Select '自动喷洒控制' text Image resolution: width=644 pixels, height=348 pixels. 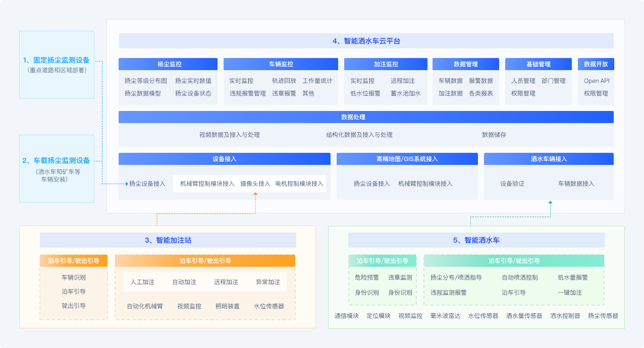(x=520, y=277)
